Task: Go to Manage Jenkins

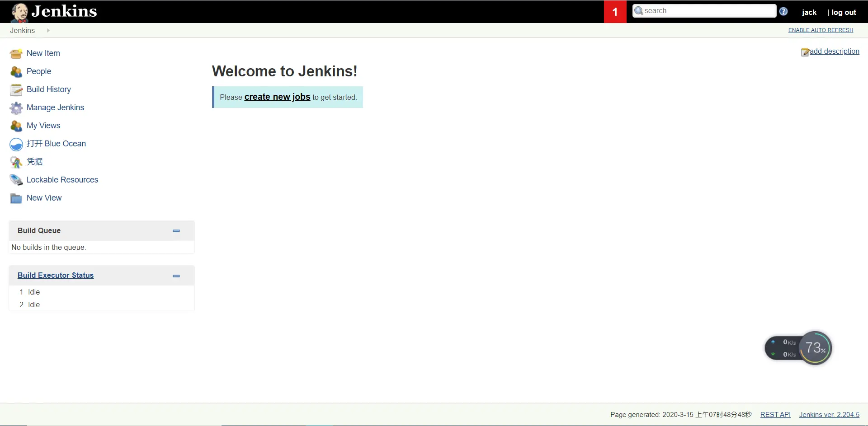Action: point(55,108)
